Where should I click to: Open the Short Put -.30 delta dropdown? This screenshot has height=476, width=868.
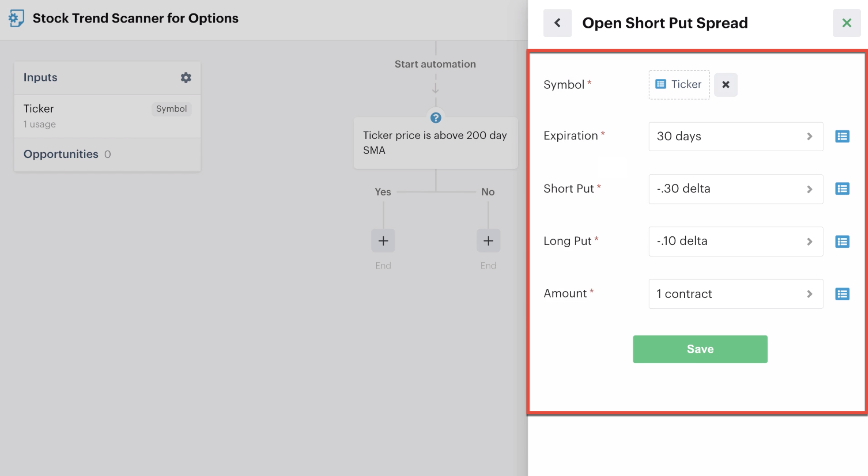point(736,189)
